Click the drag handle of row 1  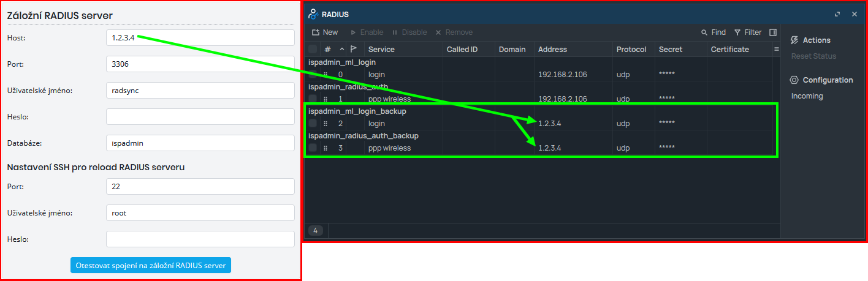coord(325,99)
